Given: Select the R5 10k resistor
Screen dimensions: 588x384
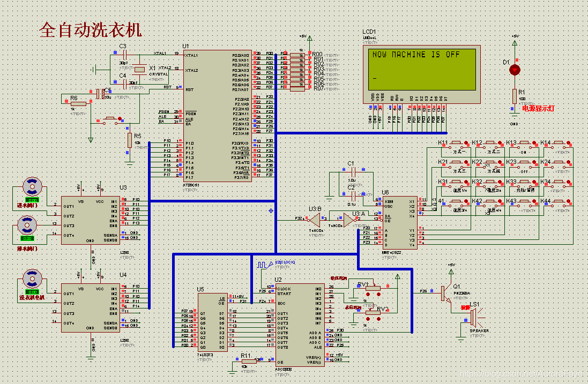Looking at the screenshot, I should tap(130, 140).
